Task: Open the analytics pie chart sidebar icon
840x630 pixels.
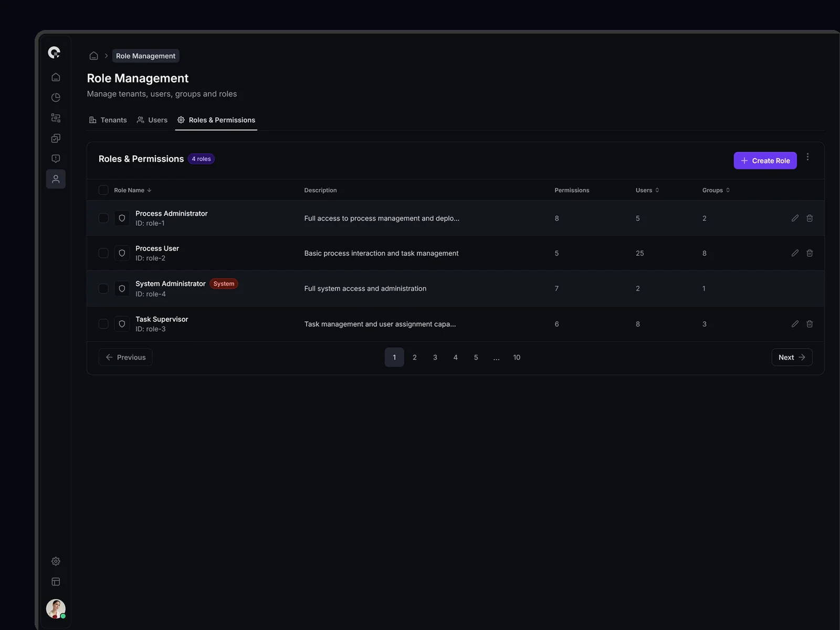Action: point(56,98)
